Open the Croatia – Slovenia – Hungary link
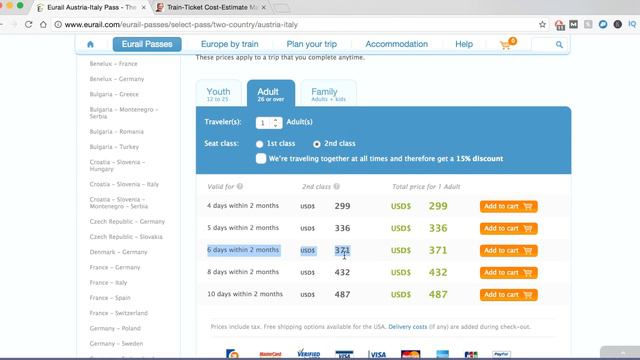 coord(117,165)
